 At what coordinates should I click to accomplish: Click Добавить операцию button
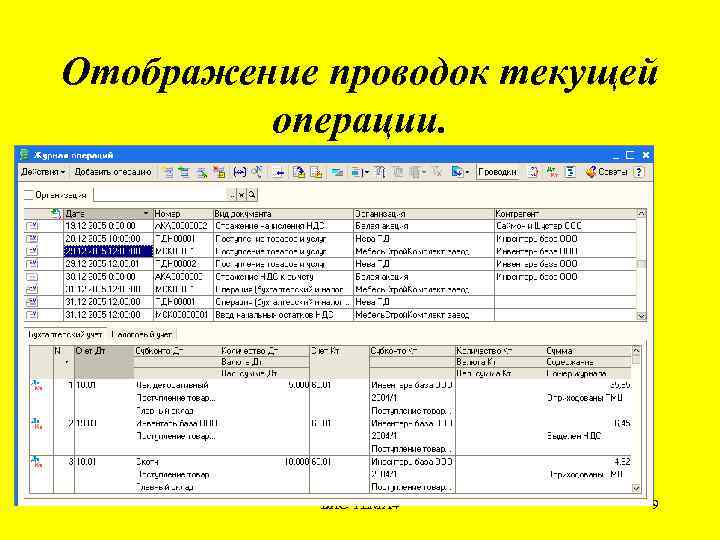pos(113,172)
